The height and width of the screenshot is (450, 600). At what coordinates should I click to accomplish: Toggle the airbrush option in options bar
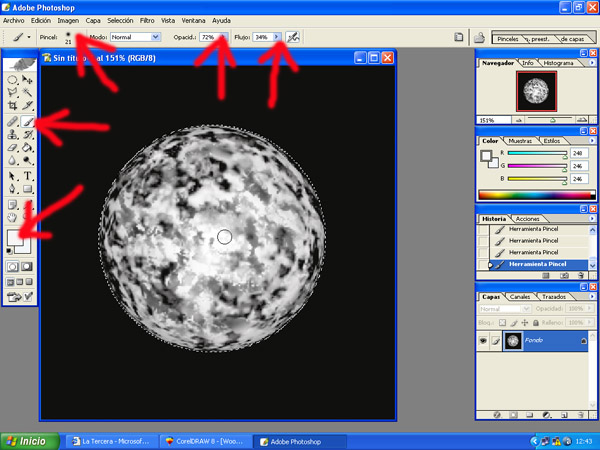(x=293, y=37)
